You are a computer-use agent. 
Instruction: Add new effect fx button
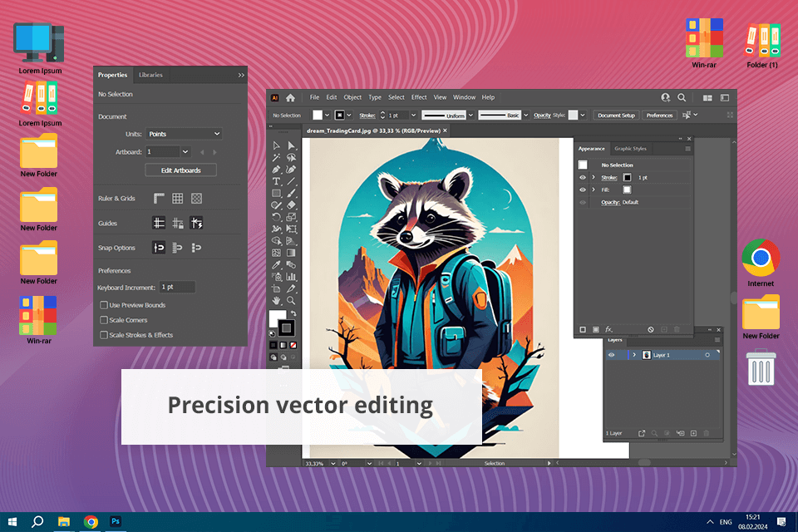click(x=608, y=329)
